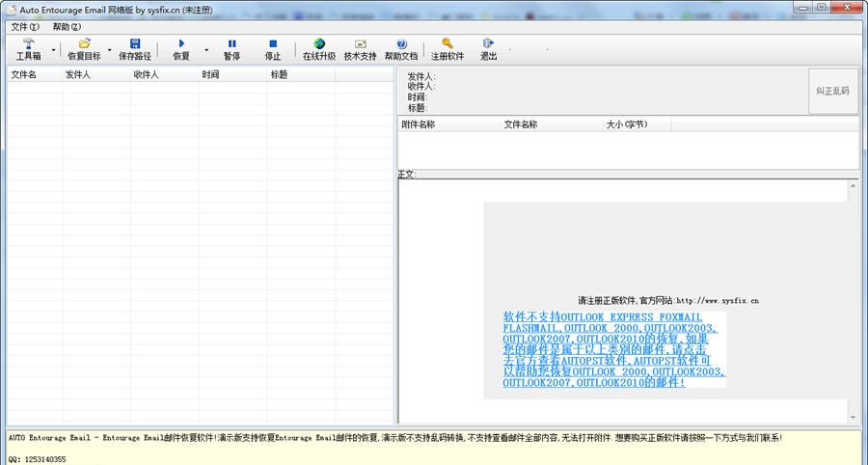Start recovery with the 恢复 button

181,49
